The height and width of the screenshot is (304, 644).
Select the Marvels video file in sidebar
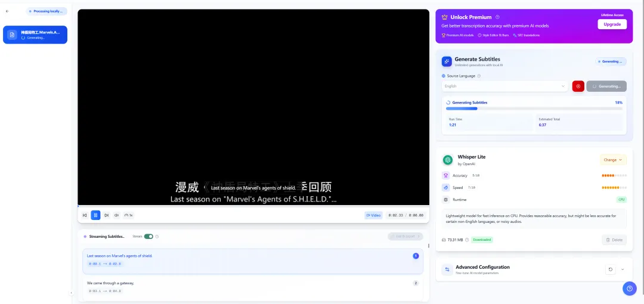coord(35,35)
